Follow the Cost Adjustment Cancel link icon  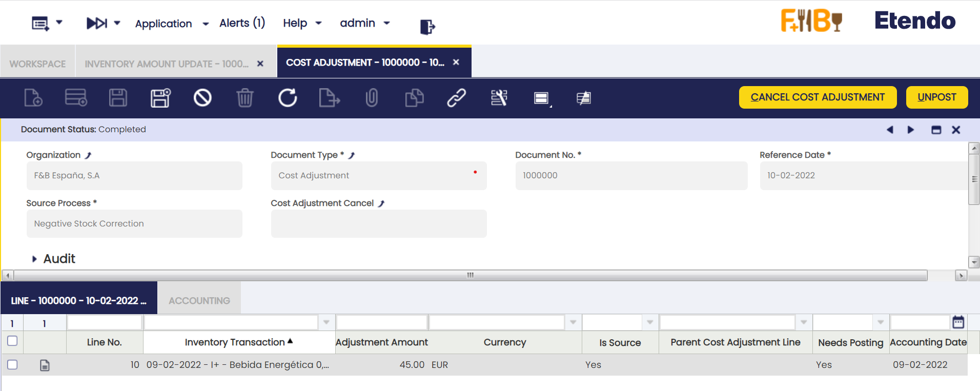coord(381,203)
